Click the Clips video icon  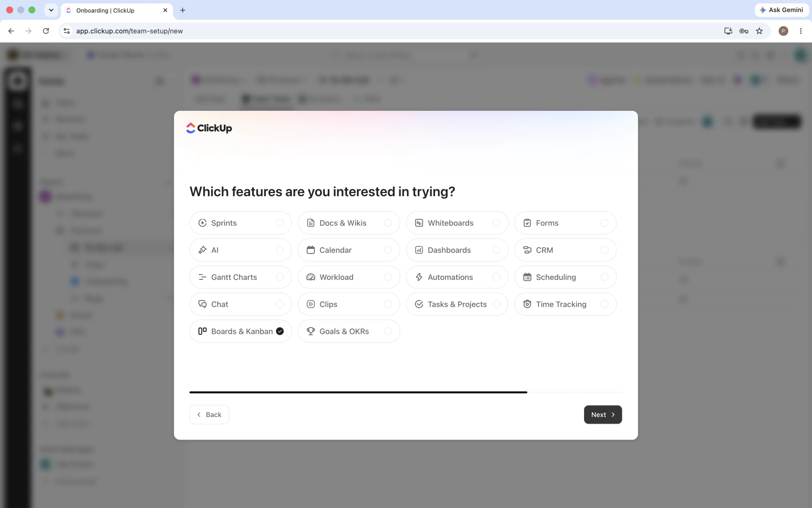311,304
